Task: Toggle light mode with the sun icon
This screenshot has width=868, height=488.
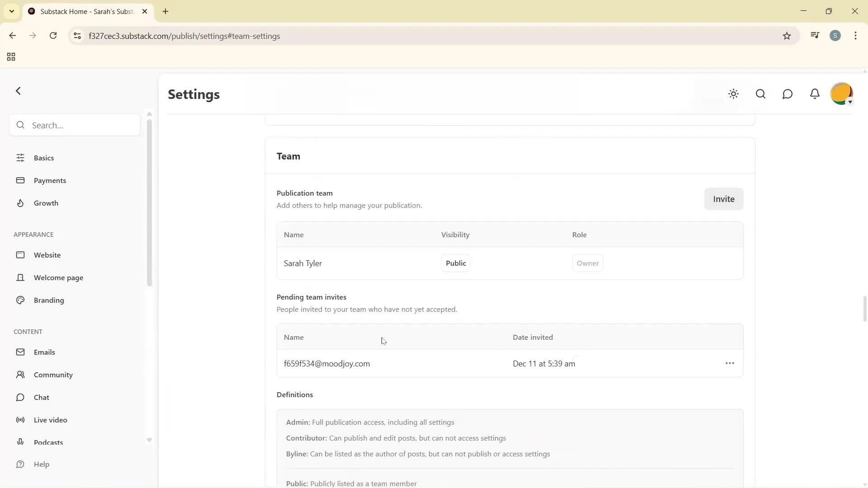Action: [x=733, y=94]
